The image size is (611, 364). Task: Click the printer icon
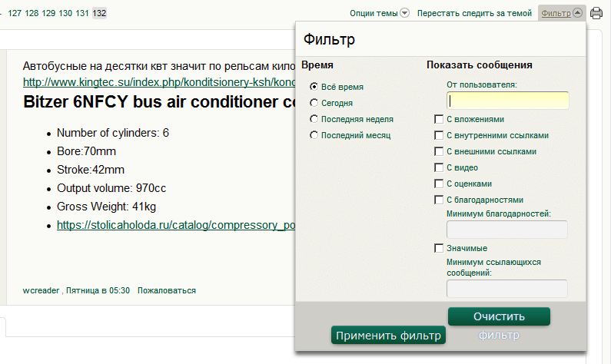596,13
